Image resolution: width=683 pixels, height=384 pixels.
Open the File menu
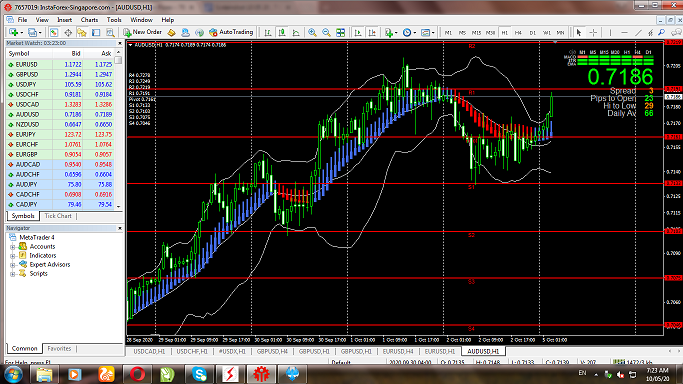(22, 20)
